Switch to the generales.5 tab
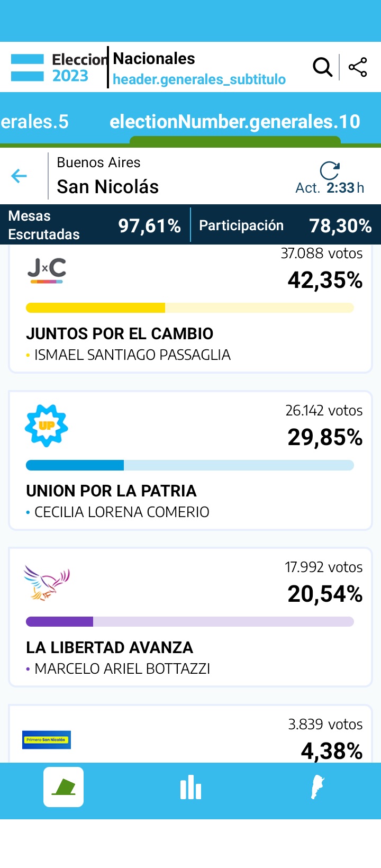Screen dimensions: 381x868 coord(34,122)
